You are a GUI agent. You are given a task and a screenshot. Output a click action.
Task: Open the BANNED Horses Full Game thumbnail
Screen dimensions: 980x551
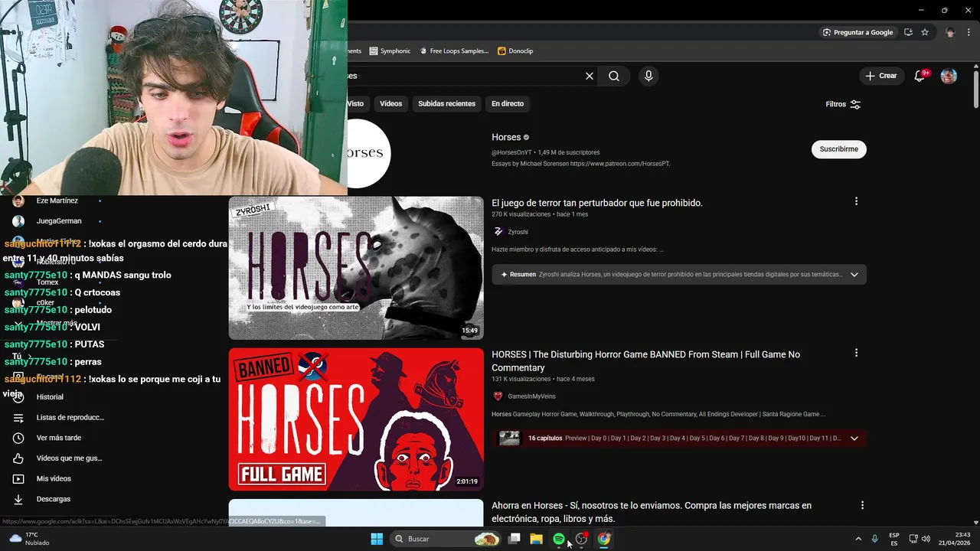coord(356,419)
